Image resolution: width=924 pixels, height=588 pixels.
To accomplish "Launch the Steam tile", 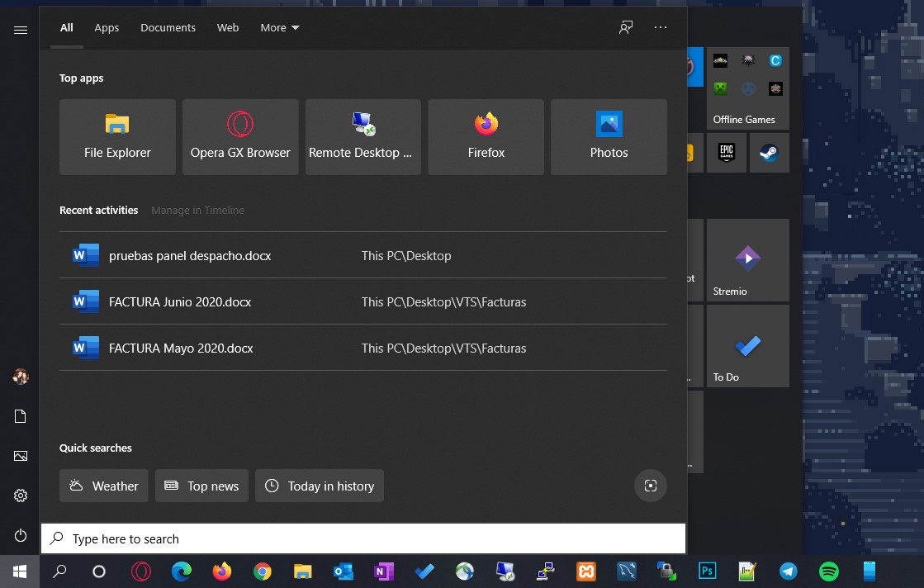I will point(769,153).
